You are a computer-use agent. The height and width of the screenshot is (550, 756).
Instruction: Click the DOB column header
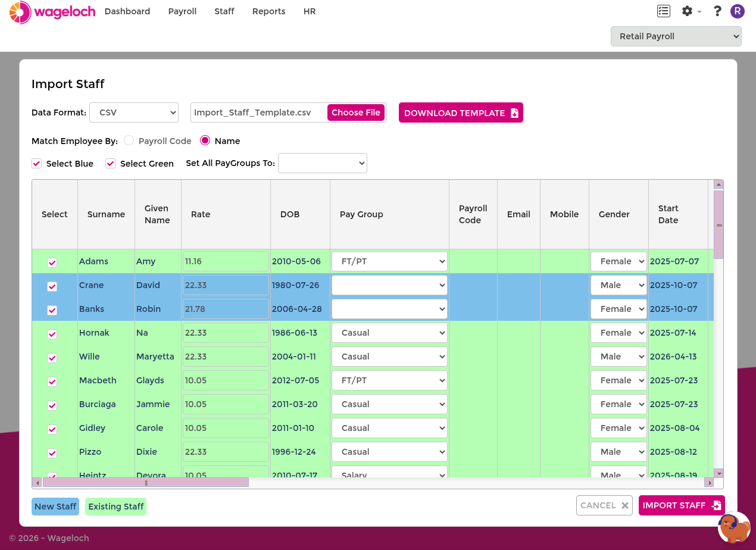coord(300,214)
